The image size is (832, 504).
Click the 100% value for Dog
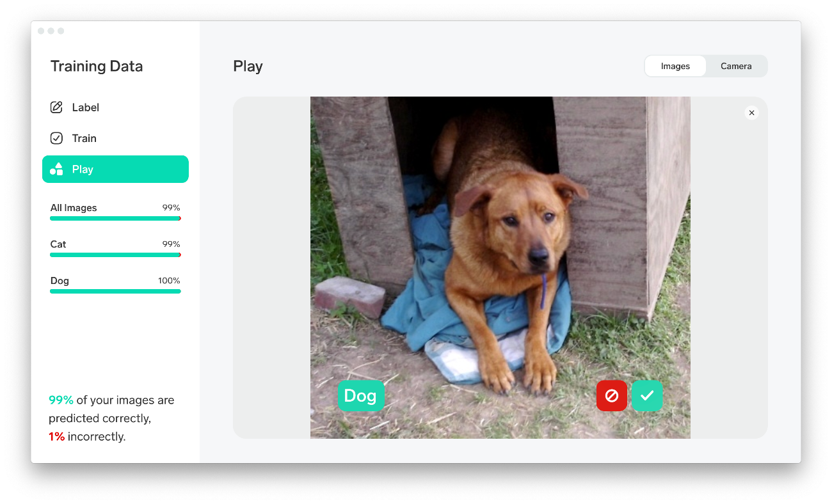point(169,281)
